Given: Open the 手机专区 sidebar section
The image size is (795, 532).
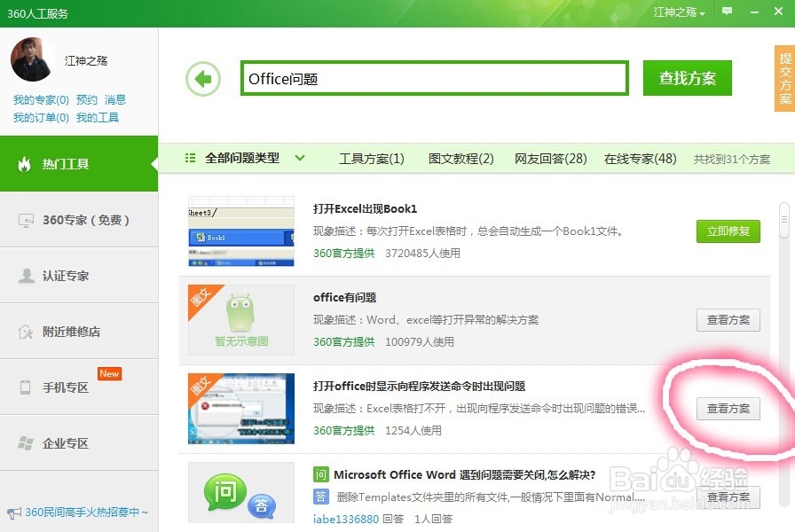Looking at the screenshot, I should pos(79,387).
